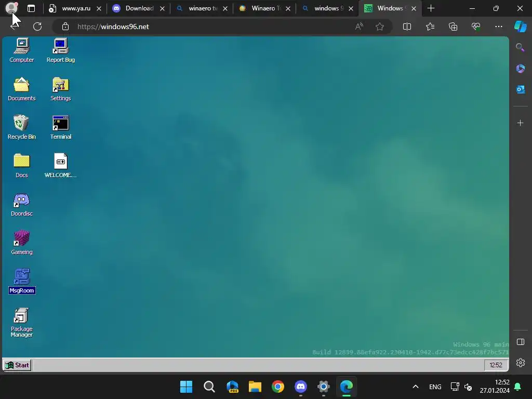This screenshot has width=532, height=399.
Task: Open the Copilot sidebar button
Action: (521, 26)
